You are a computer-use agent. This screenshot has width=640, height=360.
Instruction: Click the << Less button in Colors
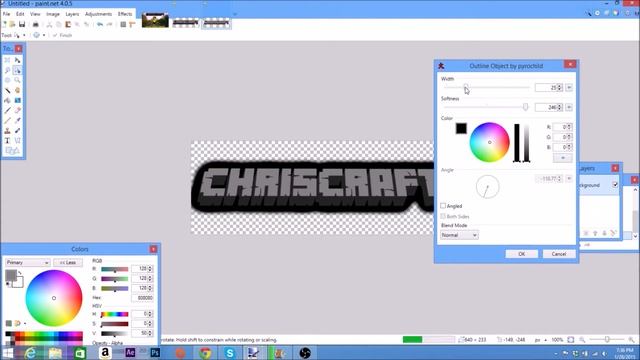tap(68, 262)
